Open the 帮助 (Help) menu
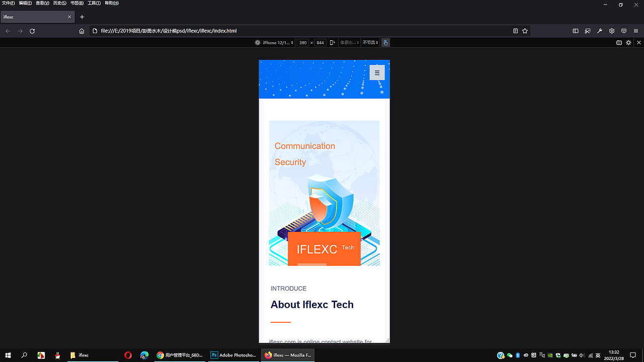The image size is (644, 362). (112, 3)
